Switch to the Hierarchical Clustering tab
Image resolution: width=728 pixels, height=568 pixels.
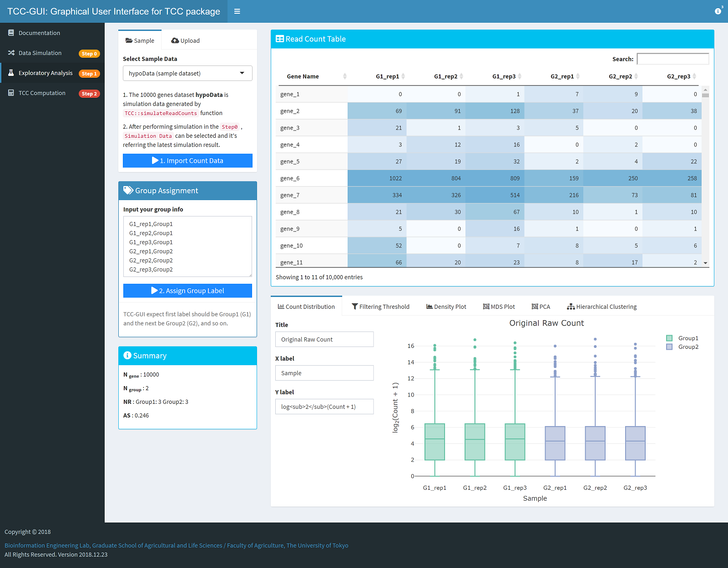602,307
